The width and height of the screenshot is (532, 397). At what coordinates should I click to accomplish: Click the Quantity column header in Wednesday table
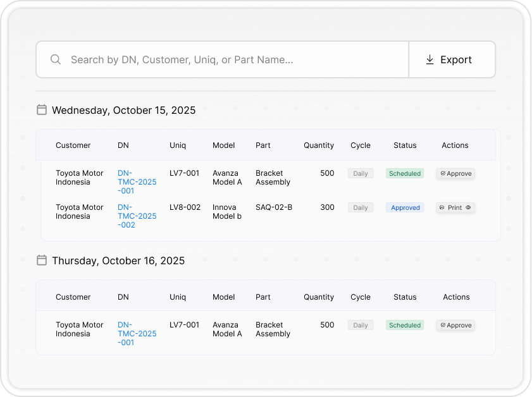click(318, 145)
